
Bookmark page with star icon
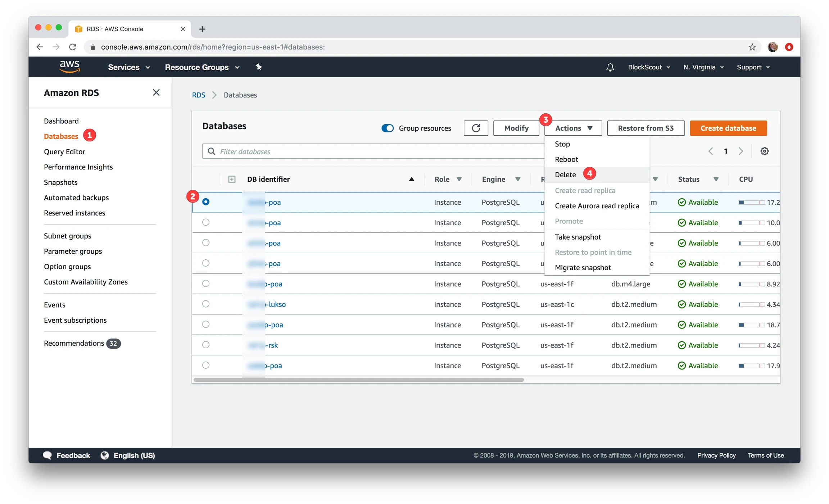point(752,47)
